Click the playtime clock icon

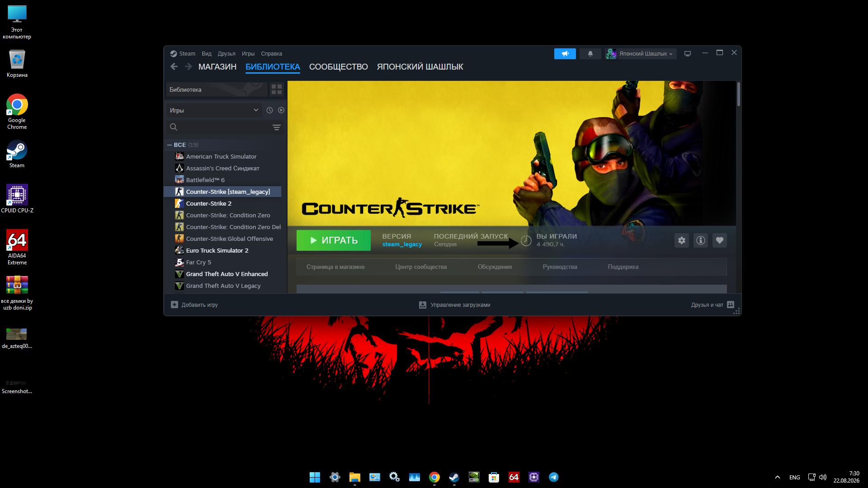[x=526, y=240]
